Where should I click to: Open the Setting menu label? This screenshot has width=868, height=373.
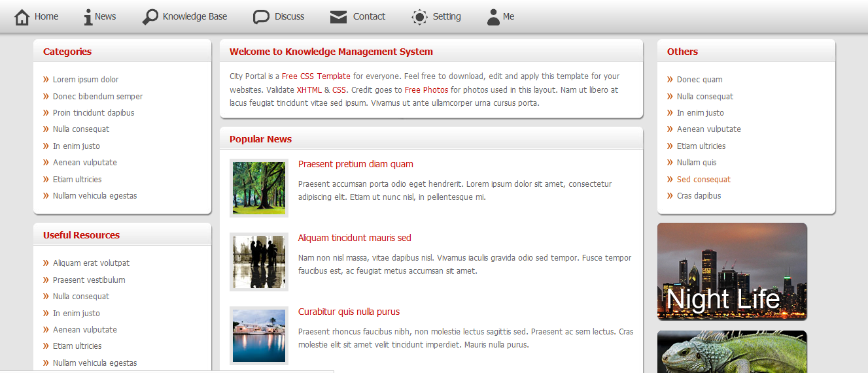[447, 17]
